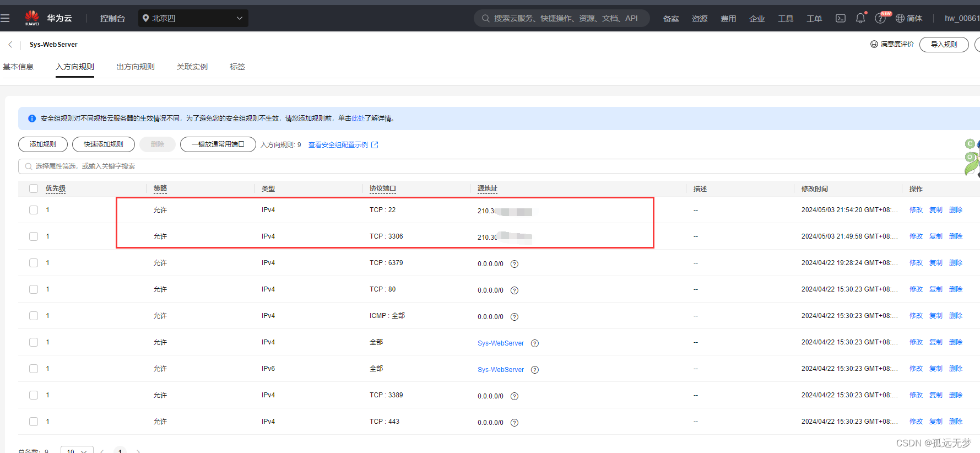Click the 导入规则 button
Viewport: 980px width, 453px height.
(x=944, y=45)
